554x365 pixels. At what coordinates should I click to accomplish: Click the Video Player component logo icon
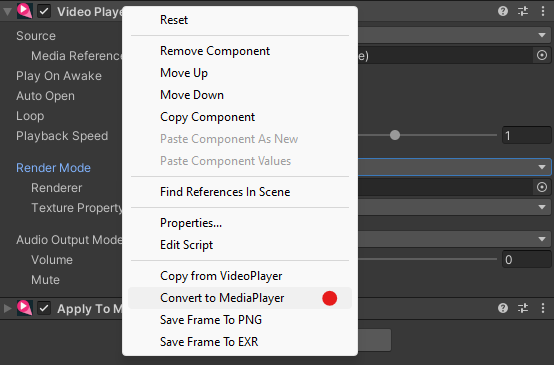click(x=24, y=11)
